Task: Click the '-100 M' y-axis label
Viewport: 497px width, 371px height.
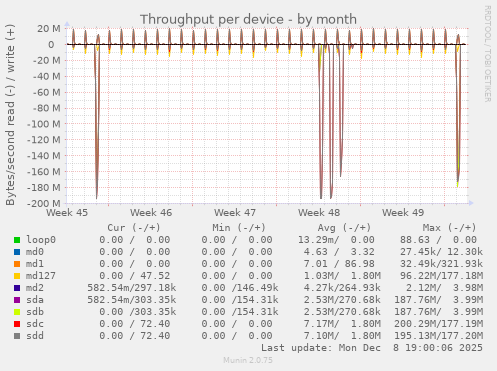Action: tap(45, 124)
